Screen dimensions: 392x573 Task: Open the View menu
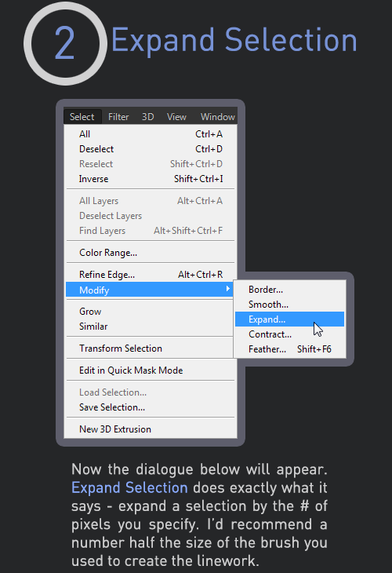[176, 117]
